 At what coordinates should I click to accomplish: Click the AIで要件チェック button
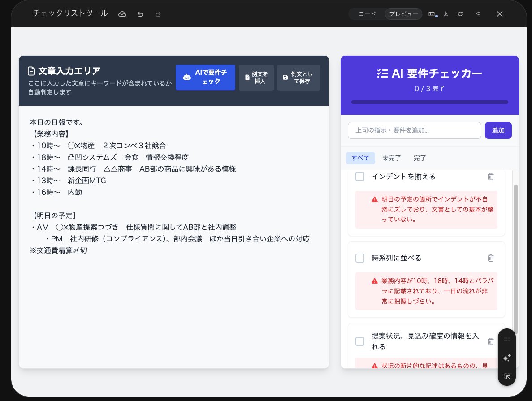click(x=205, y=77)
